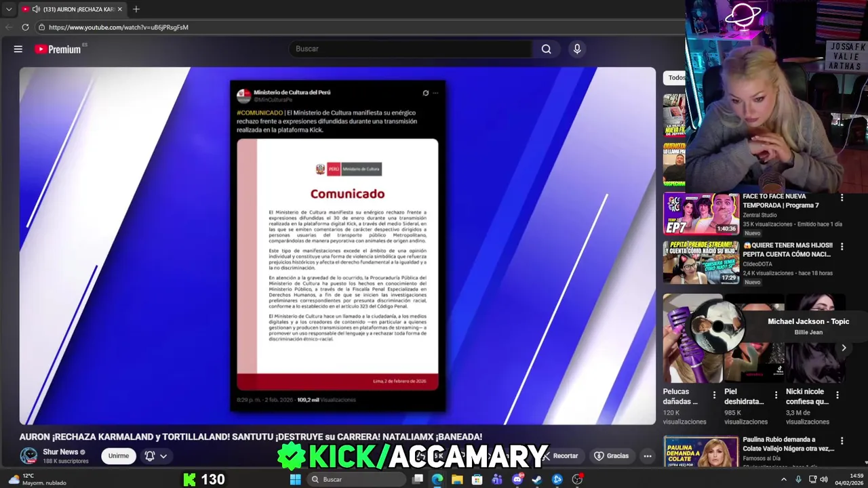Go to YouTube Premium home via logo

58,49
